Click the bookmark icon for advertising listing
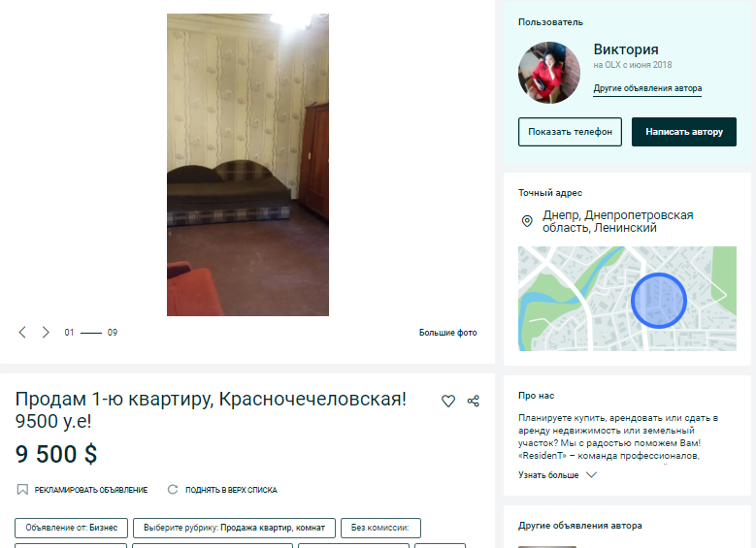 tap(22, 490)
